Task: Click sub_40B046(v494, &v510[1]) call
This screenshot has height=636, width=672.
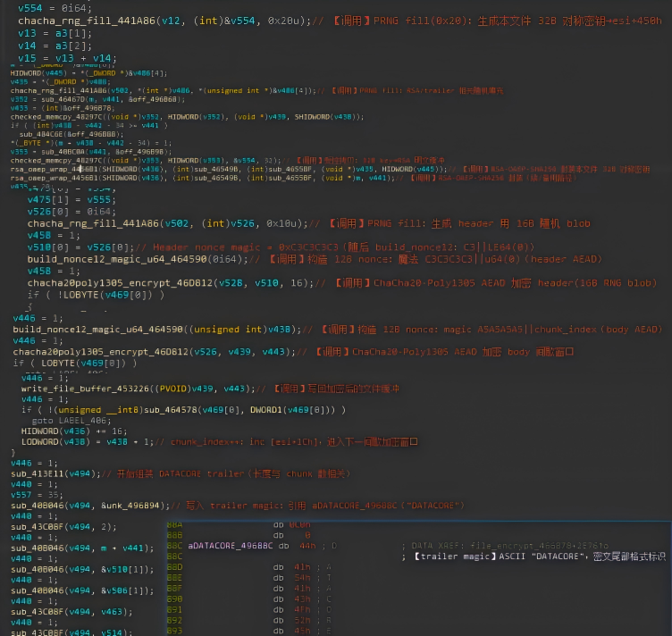Action: pyautogui.click(x=82, y=569)
